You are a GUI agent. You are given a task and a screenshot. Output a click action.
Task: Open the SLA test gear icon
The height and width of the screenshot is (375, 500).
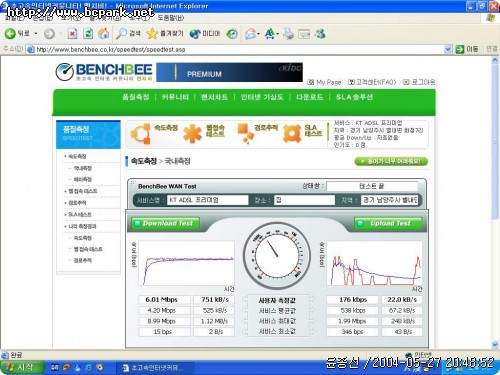[x=292, y=133]
